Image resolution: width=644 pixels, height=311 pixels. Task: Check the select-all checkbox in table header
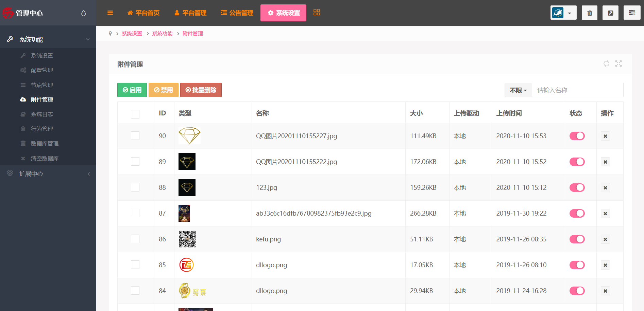tap(135, 114)
